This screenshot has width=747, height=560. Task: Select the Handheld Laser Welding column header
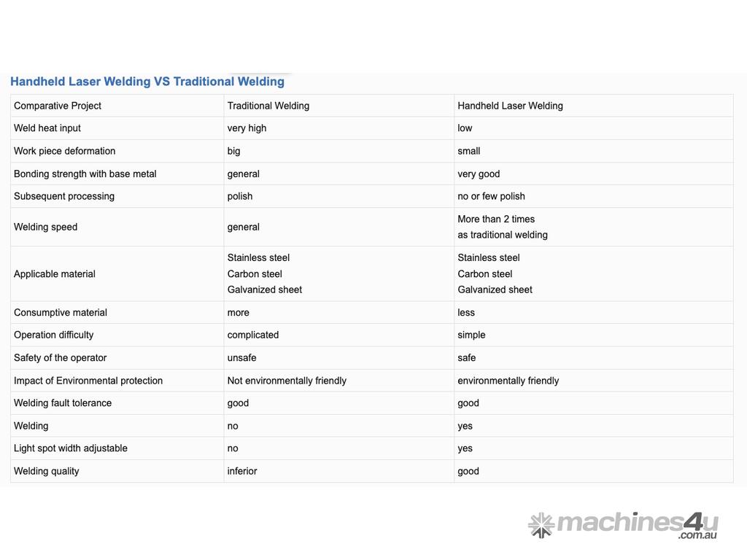510,106
